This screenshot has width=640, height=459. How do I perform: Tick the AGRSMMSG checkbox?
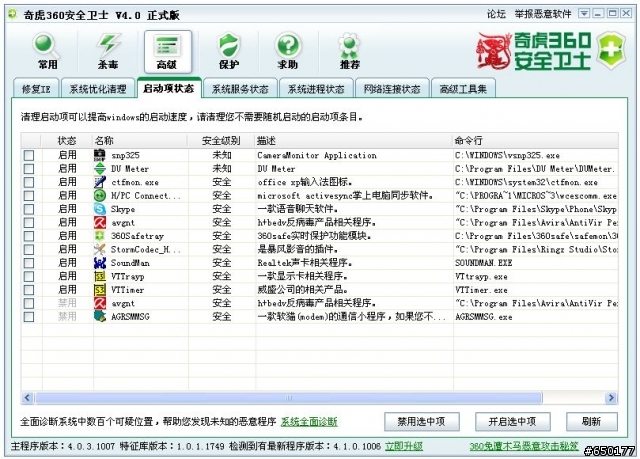pyautogui.click(x=29, y=317)
